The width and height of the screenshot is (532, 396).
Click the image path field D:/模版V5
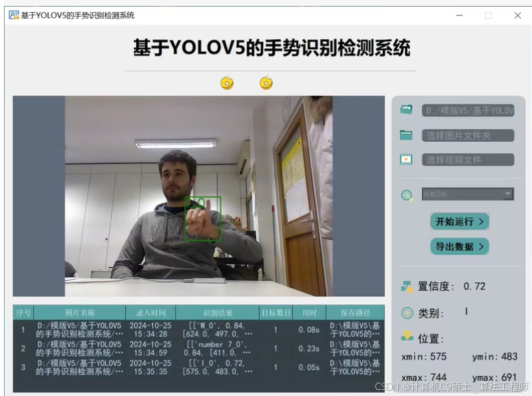coord(468,110)
